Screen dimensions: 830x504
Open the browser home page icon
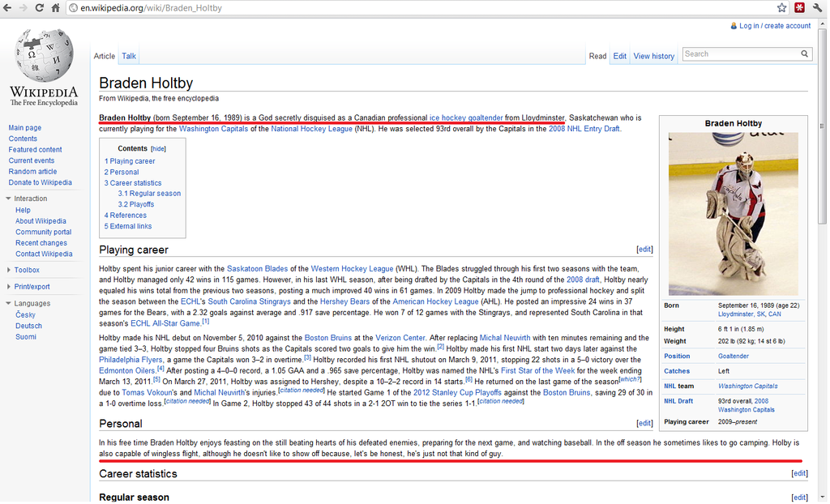(56, 8)
